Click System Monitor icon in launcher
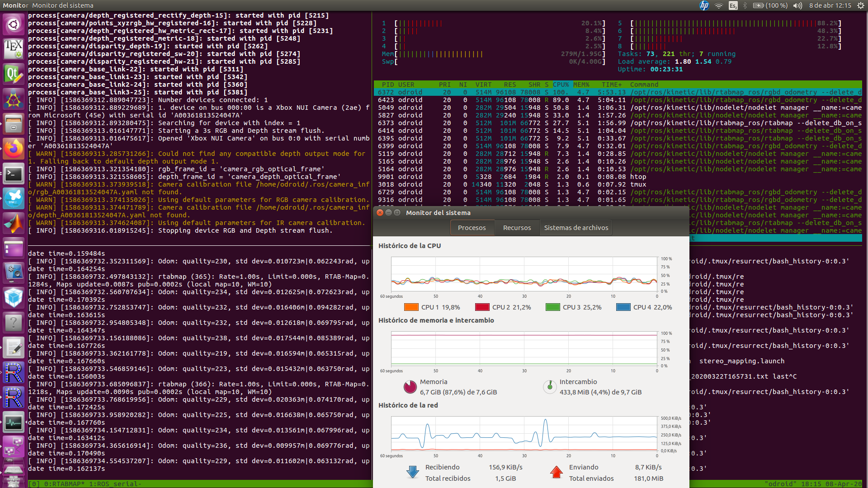 (14, 423)
